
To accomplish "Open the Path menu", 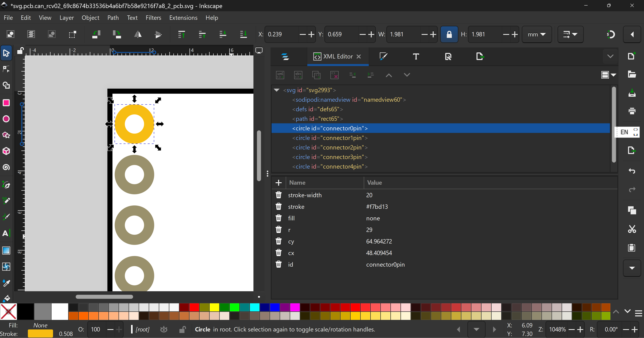I will point(113,18).
